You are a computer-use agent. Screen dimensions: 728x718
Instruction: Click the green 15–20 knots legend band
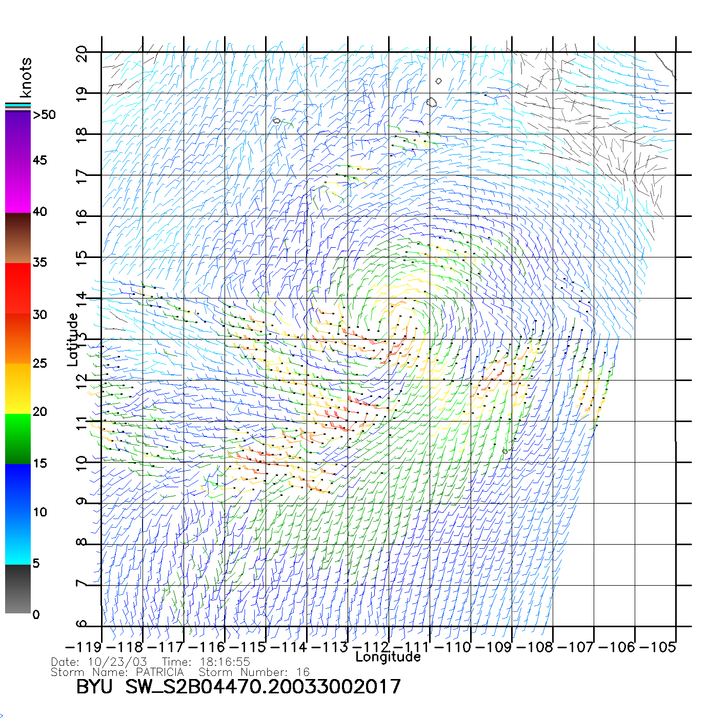click(18, 438)
